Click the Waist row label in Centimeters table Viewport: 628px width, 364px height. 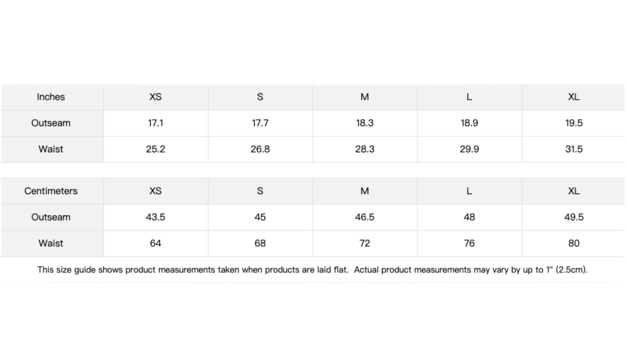pos(51,243)
